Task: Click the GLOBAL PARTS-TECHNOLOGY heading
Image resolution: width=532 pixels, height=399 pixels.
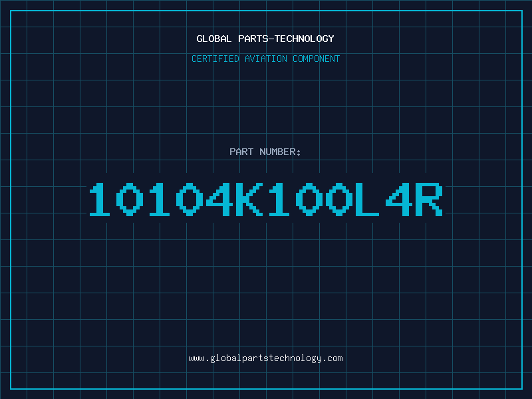Action: [x=265, y=39]
